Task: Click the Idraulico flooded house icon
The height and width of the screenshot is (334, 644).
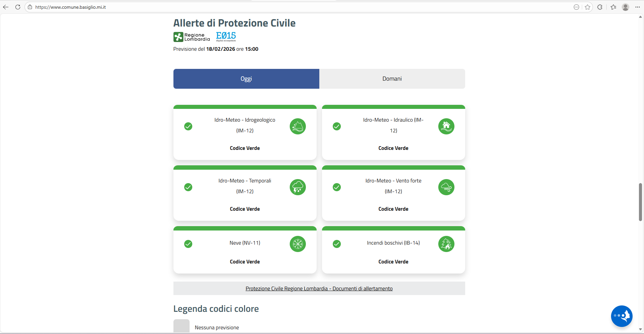Action: [446, 126]
